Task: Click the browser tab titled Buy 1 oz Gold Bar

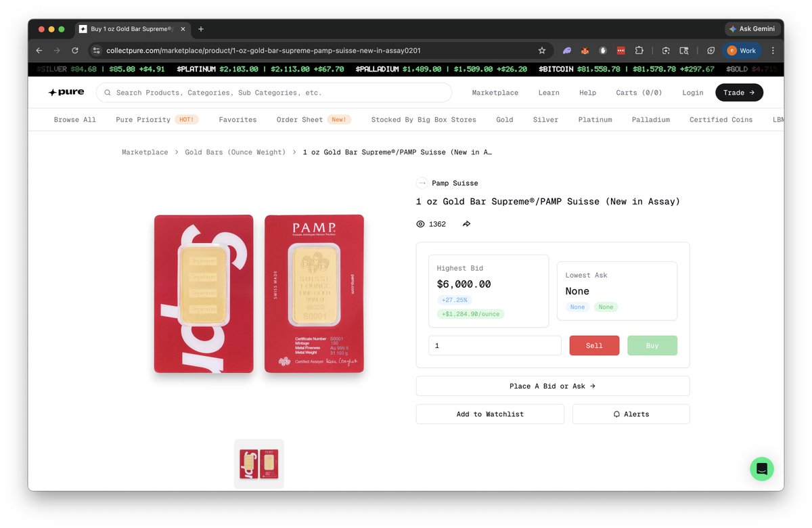Action: pyautogui.click(x=132, y=29)
